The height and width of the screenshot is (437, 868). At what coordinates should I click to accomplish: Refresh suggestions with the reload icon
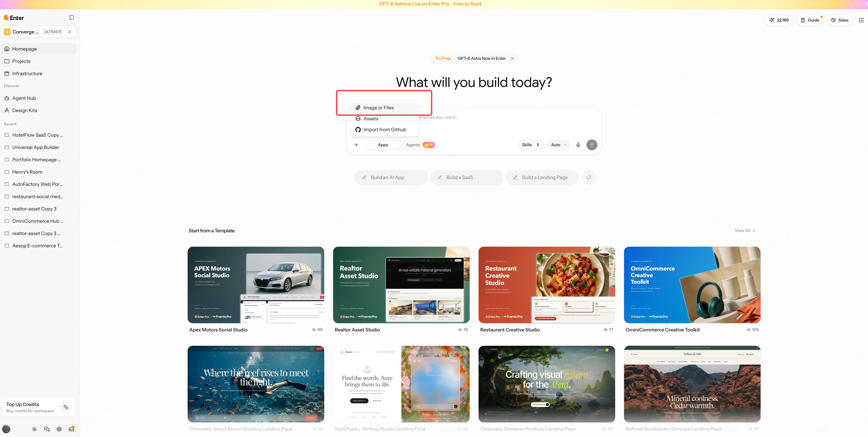point(589,177)
